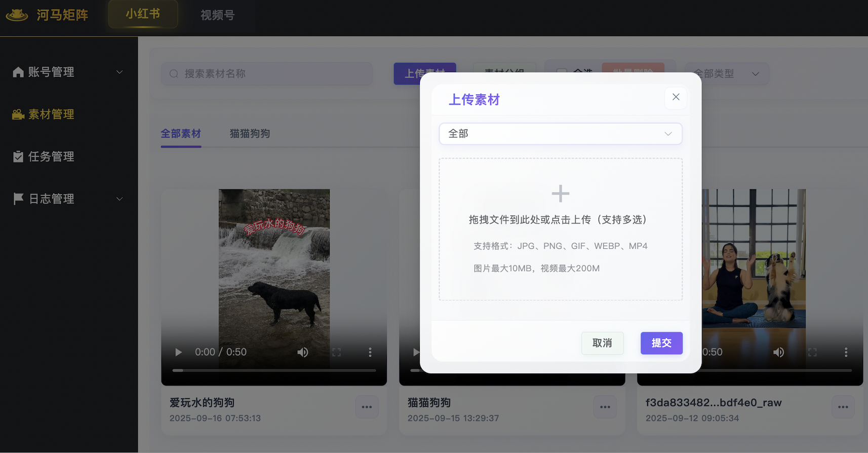
Task: Click the 搜索素材名称 search field
Action: click(273, 74)
